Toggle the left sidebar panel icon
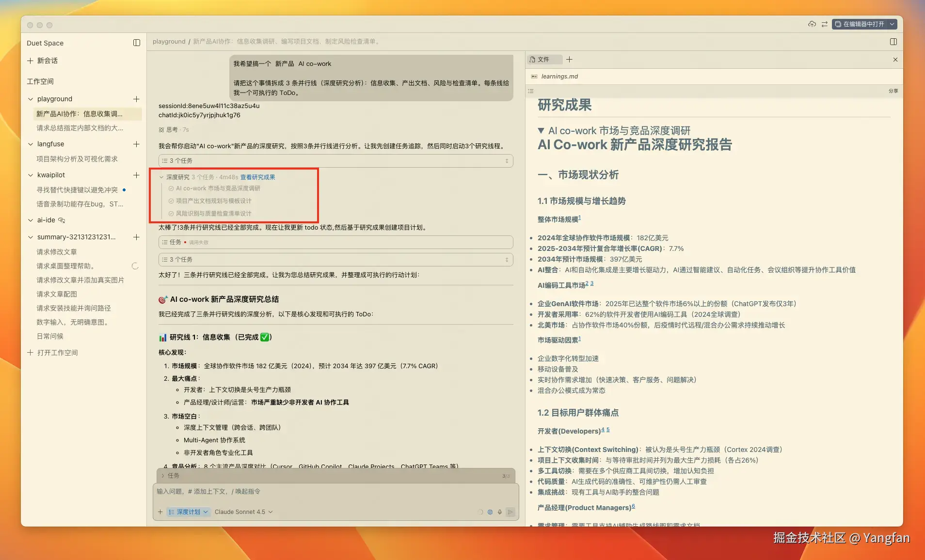This screenshot has height=560, width=925. [137, 43]
